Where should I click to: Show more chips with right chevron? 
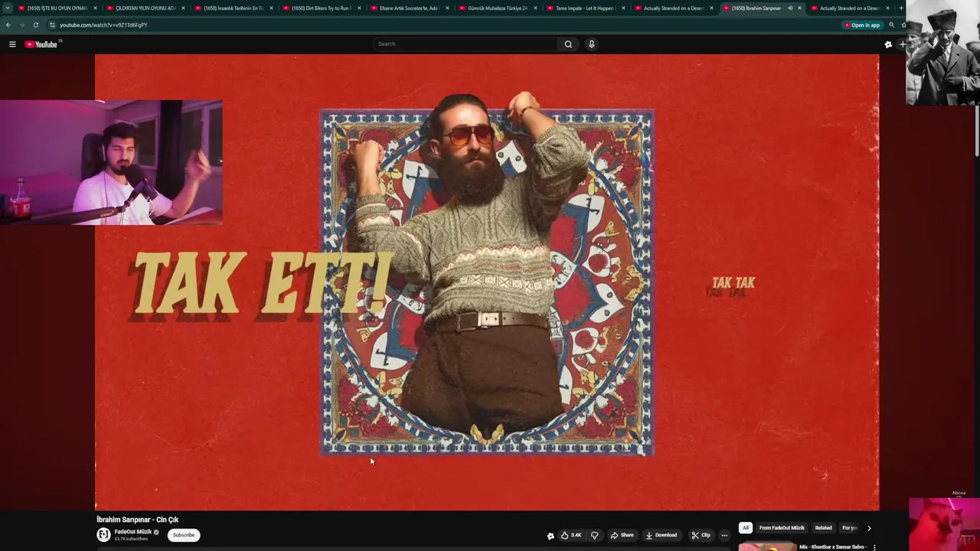click(x=869, y=528)
